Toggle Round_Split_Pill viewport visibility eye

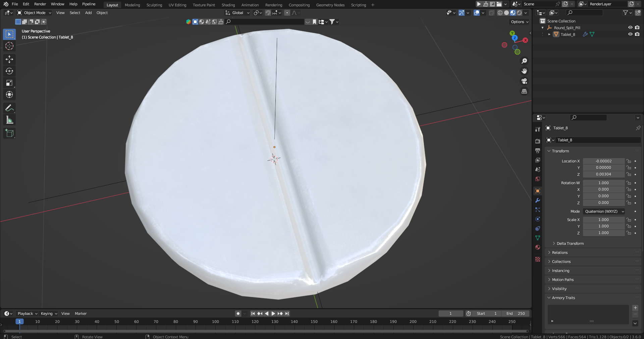[630, 27]
